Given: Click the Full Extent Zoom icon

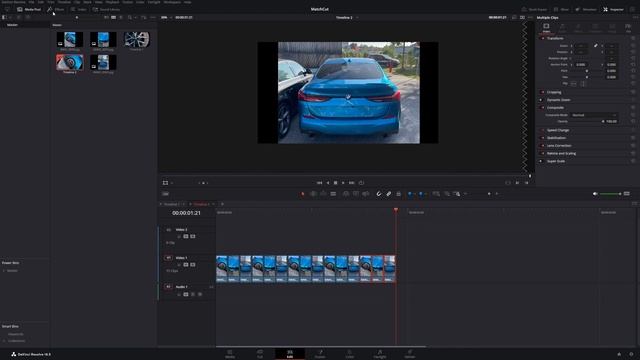Looking at the screenshot, I should click(x=436, y=194).
